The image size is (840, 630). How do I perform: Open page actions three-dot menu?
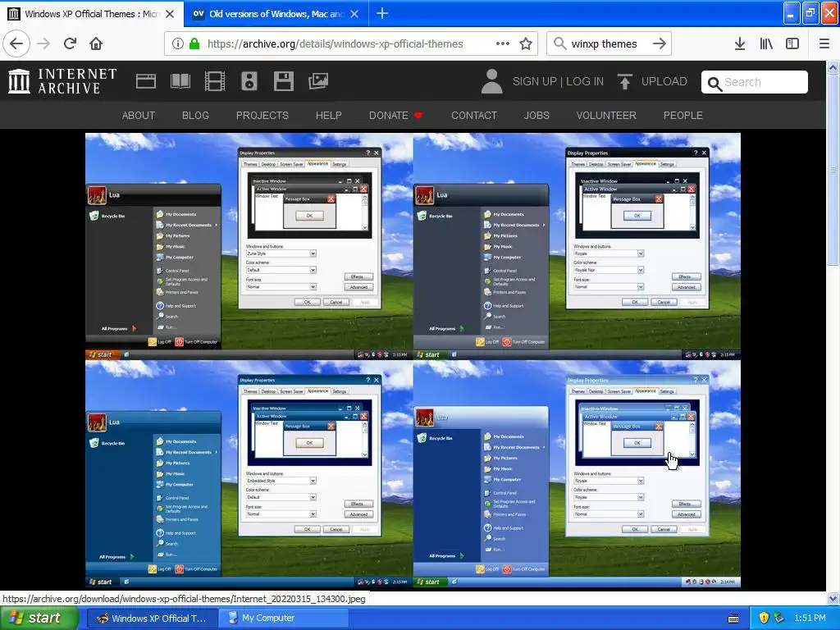503,44
